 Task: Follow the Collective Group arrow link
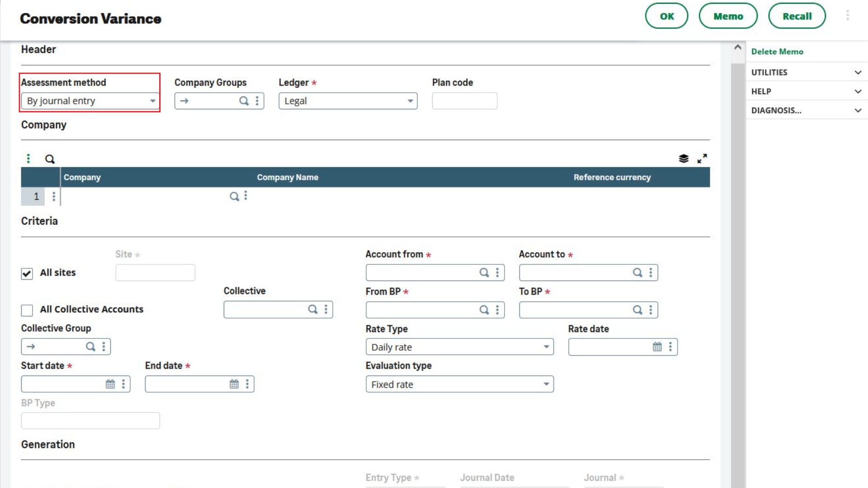pos(31,347)
